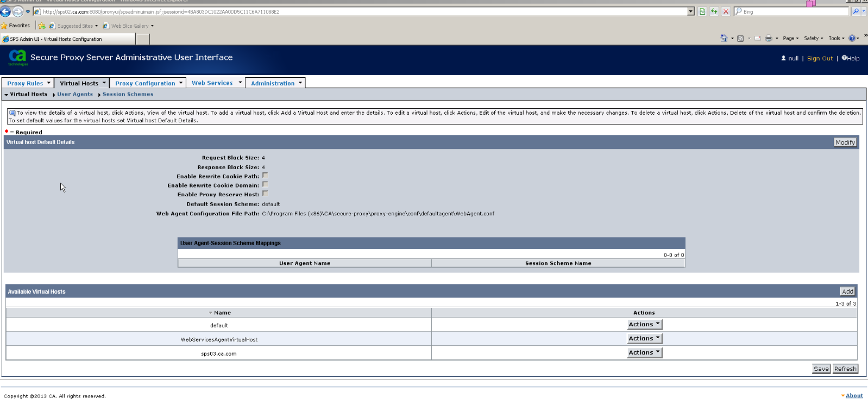This screenshot has height=410, width=868.
Task: Open the Print options dropdown arrow
Action: point(777,39)
